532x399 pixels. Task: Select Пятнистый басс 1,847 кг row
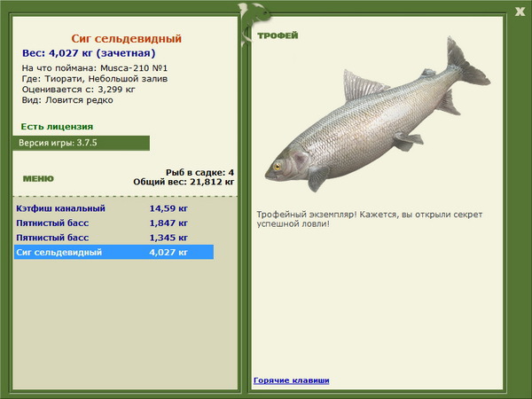tap(114, 223)
